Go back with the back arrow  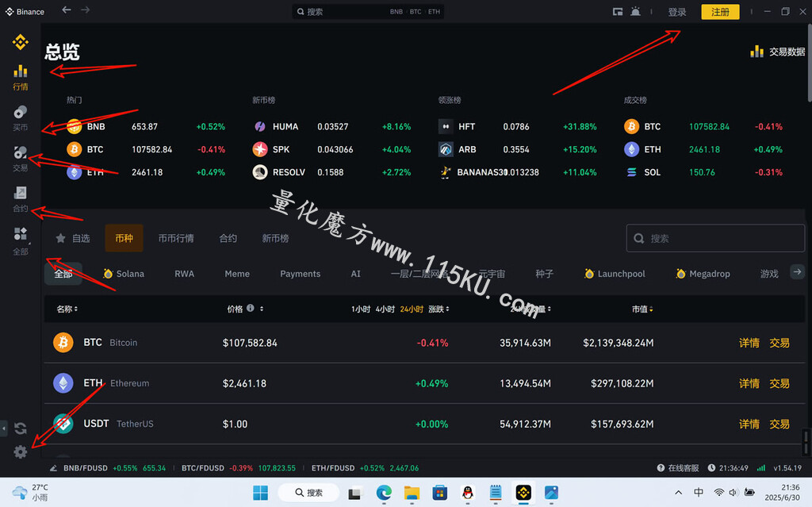click(x=67, y=10)
